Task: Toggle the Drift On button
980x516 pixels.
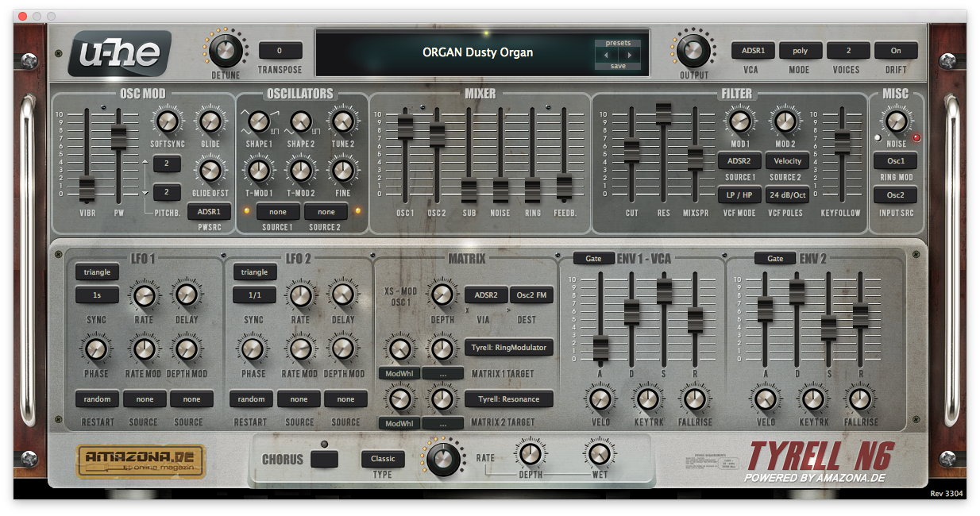Action: coord(896,51)
